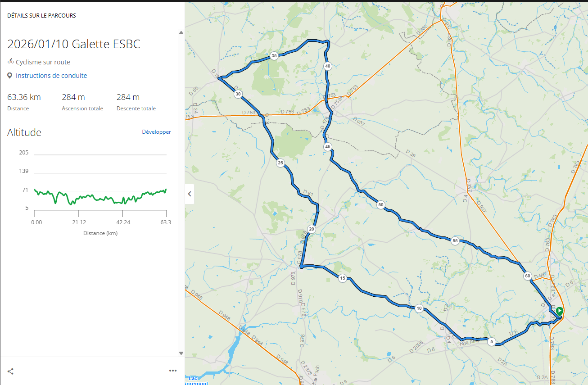Click the 63.36 km distance value
588x385 pixels.
click(x=24, y=97)
